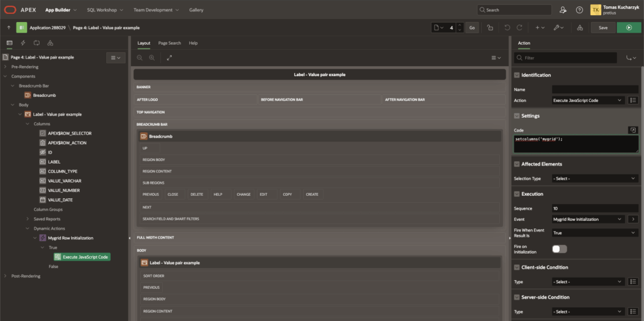The width and height of the screenshot is (644, 321).
Task: Open the Help question mark icon
Action: pos(579,10)
